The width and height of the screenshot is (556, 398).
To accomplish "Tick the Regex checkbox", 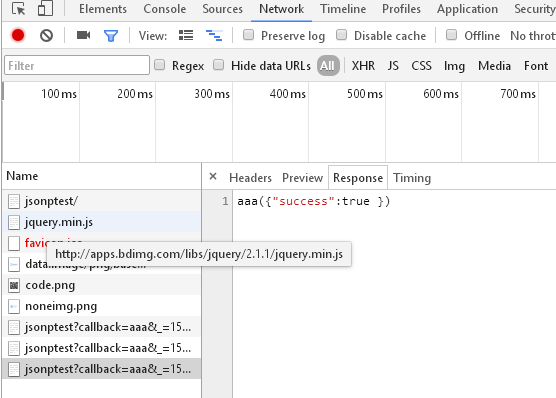I will [160, 65].
